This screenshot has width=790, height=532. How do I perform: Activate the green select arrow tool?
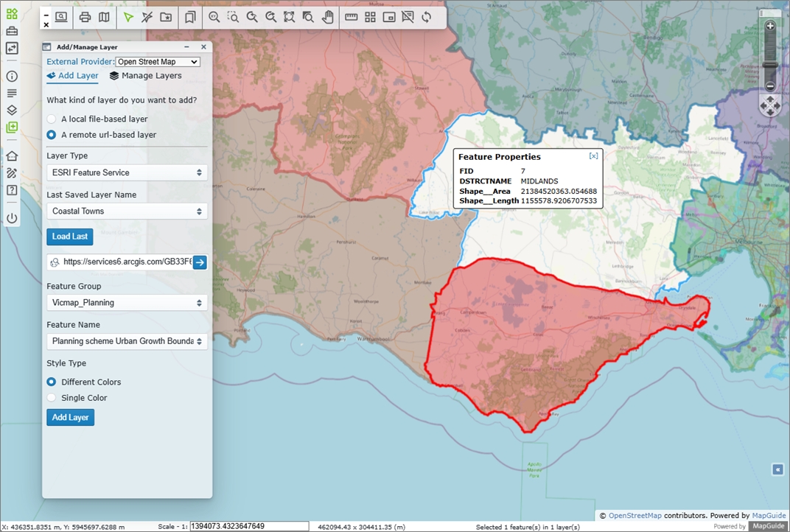coord(128,17)
